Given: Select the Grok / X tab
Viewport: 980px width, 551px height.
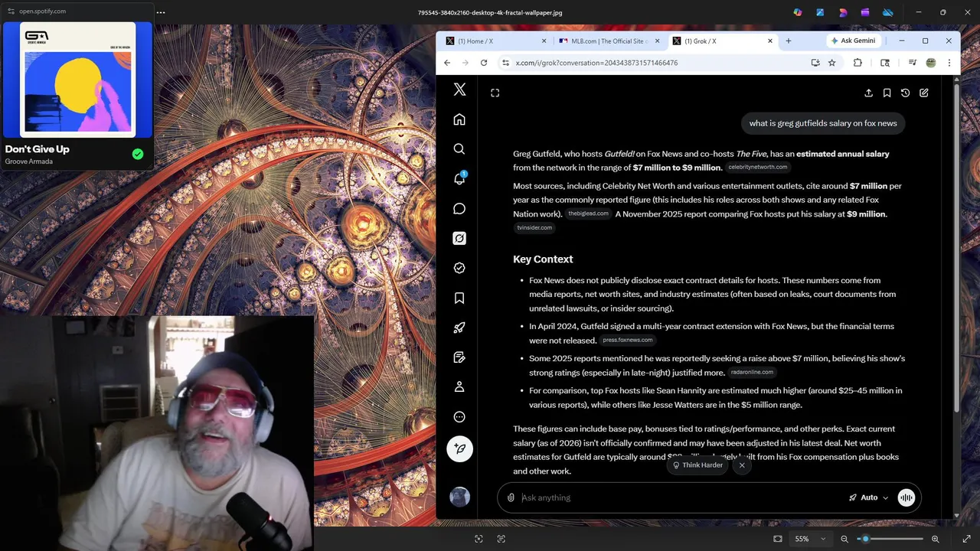Looking at the screenshot, I should coord(722,41).
